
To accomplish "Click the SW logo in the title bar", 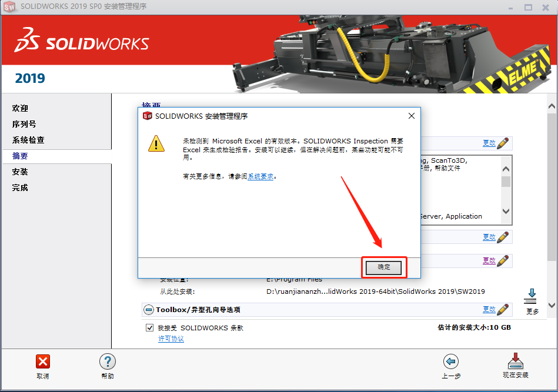I will pos(10,7).
